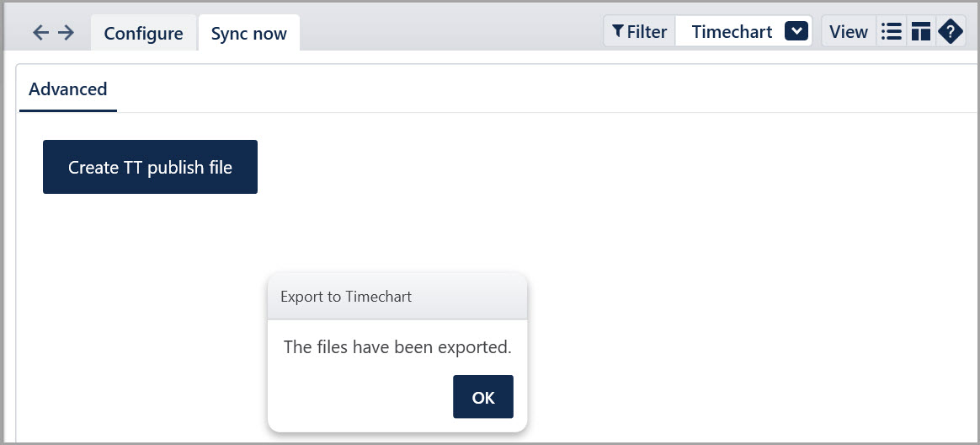Open the Configure tab

144,33
